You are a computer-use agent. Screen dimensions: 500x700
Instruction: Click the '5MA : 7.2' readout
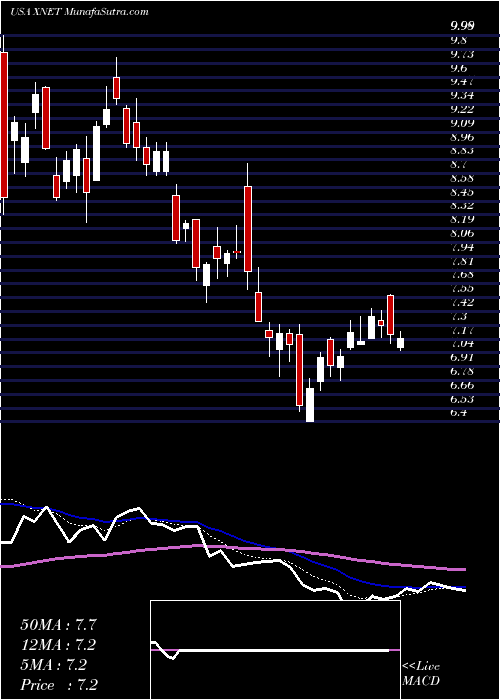(x=54, y=665)
